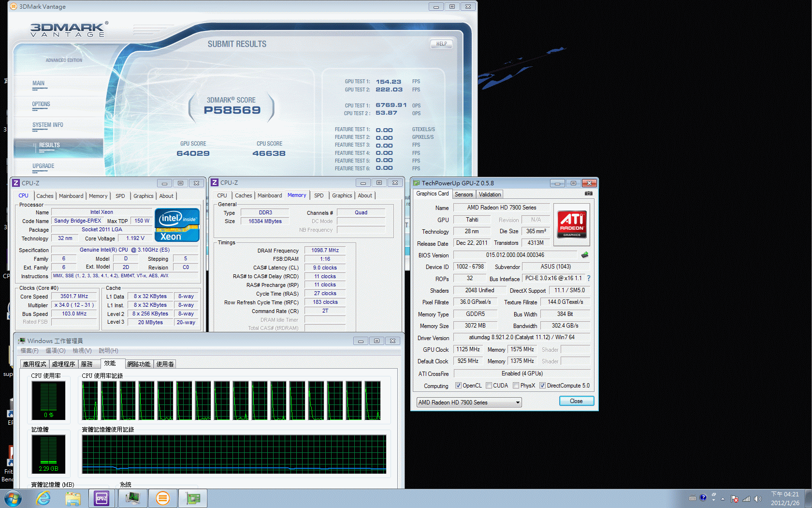
Task: Open the Windows Start orb
Action: (12, 498)
